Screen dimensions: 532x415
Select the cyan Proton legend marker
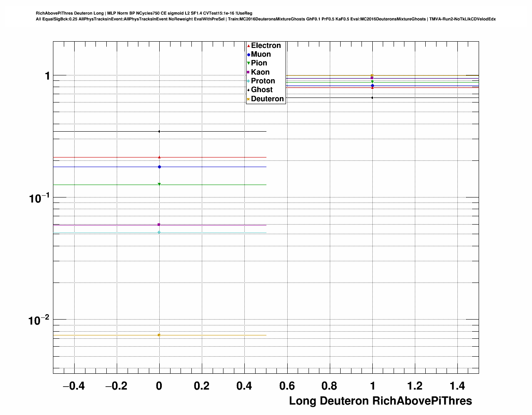pyautogui.click(x=248, y=81)
